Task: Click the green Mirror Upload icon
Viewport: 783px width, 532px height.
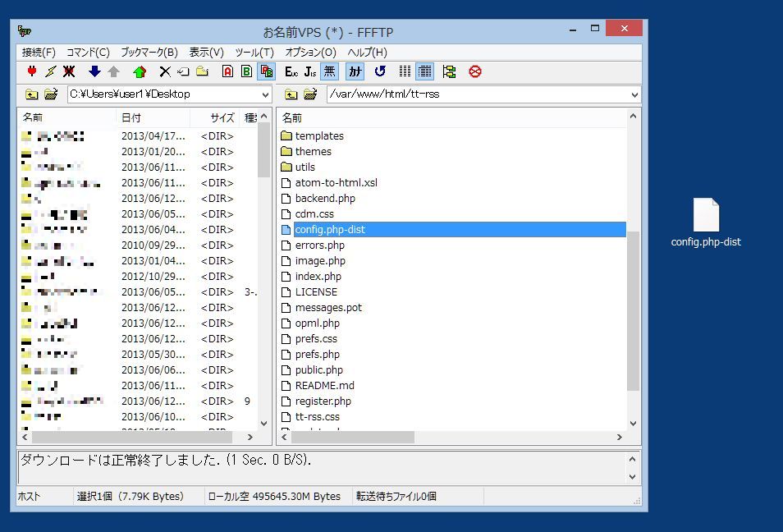Action: (x=140, y=71)
